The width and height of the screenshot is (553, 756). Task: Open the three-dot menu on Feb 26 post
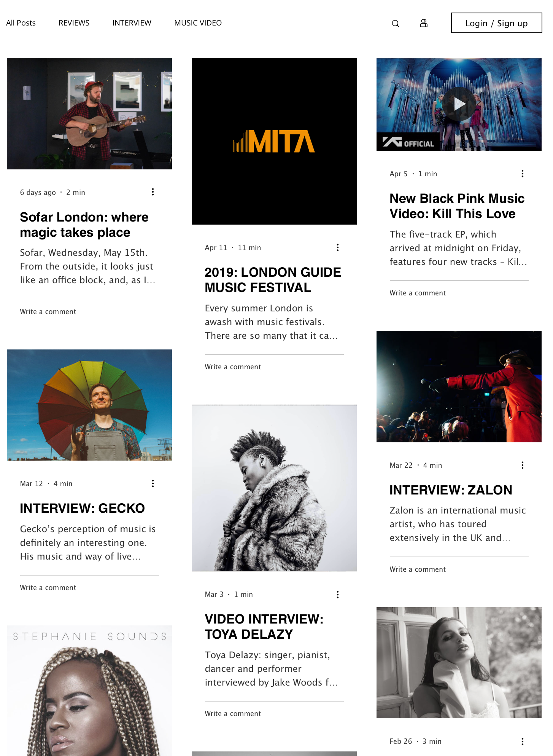point(523,741)
